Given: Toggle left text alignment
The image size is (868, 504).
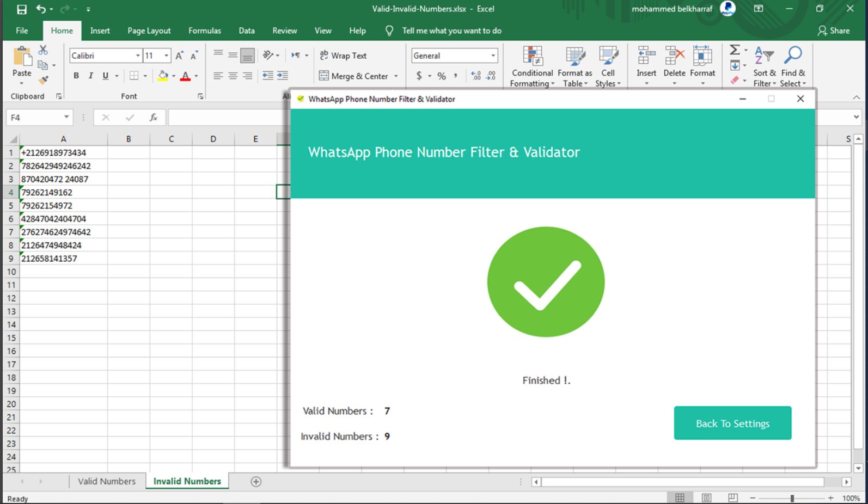Looking at the screenshot, I should tap(218, 76).
